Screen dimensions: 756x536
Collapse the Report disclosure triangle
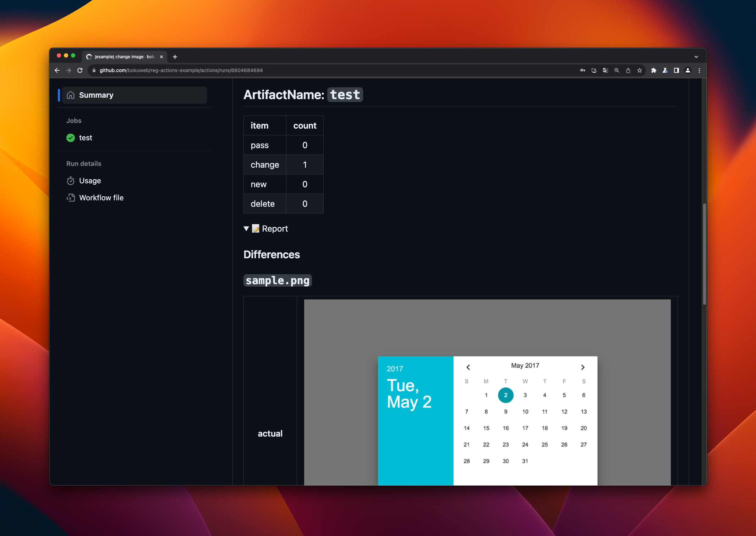click(246, 229)
